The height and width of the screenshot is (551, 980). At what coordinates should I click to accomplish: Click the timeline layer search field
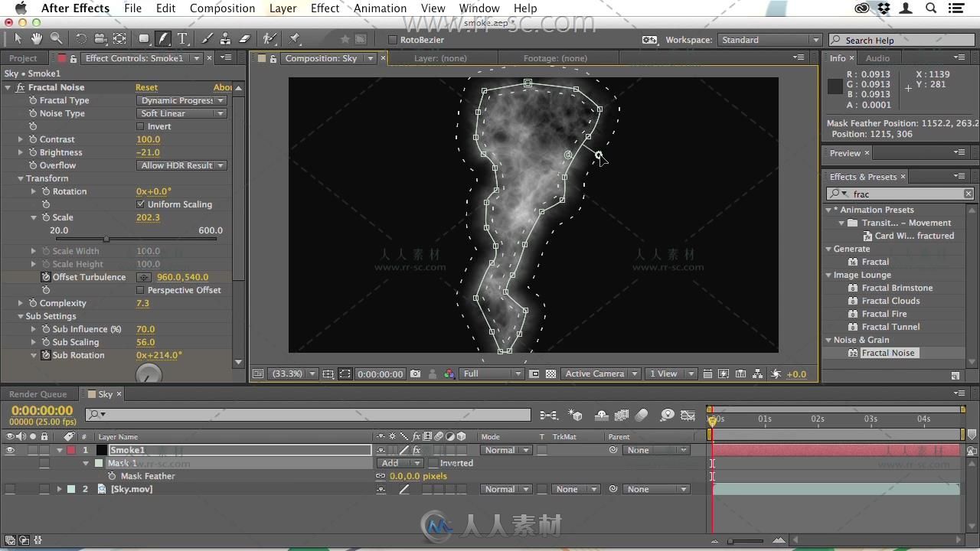(x=308, y=415)
